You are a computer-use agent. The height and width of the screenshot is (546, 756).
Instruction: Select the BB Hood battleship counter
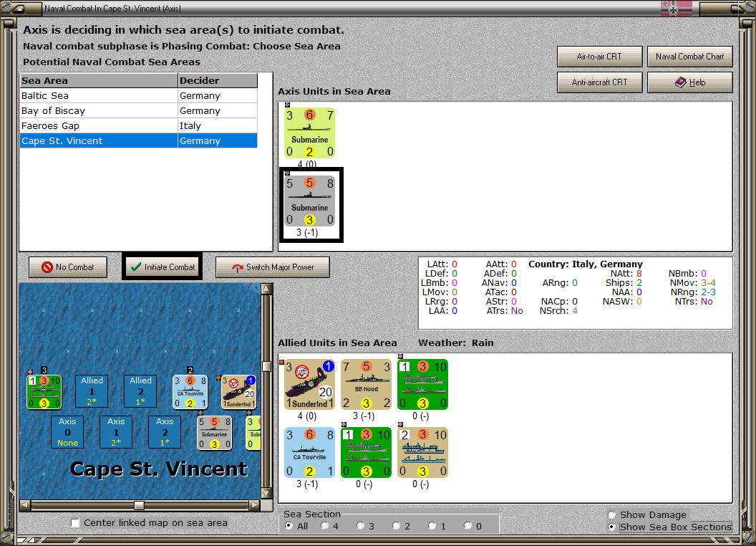[366, 385]
